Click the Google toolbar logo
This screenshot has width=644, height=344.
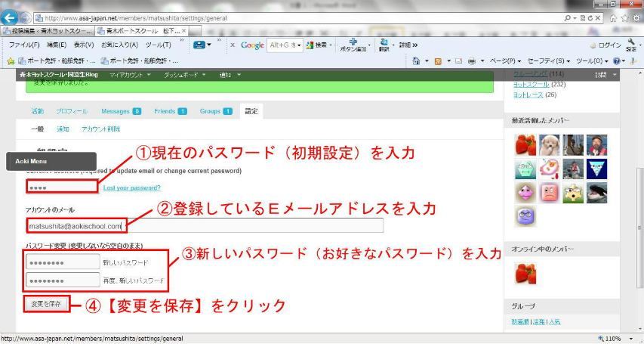pos(252,45)
